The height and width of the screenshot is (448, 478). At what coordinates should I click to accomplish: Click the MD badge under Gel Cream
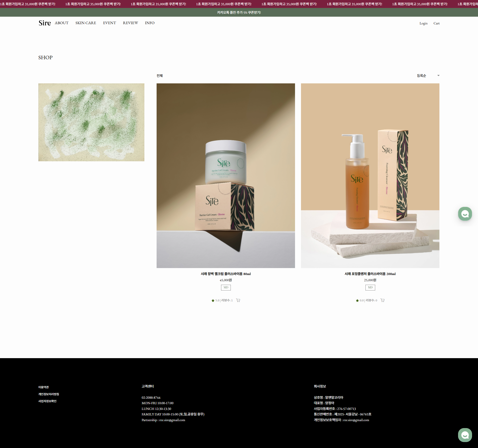click(226, 287)
